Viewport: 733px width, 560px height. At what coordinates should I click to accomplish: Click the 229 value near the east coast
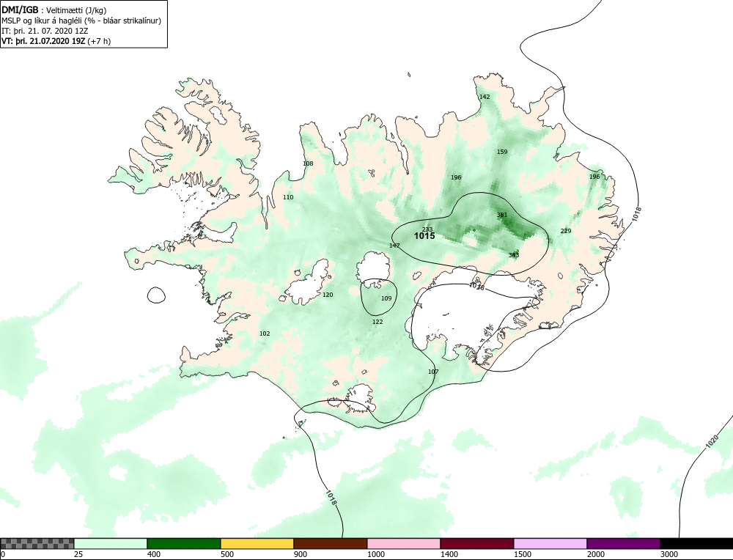[x=566, y=231]
